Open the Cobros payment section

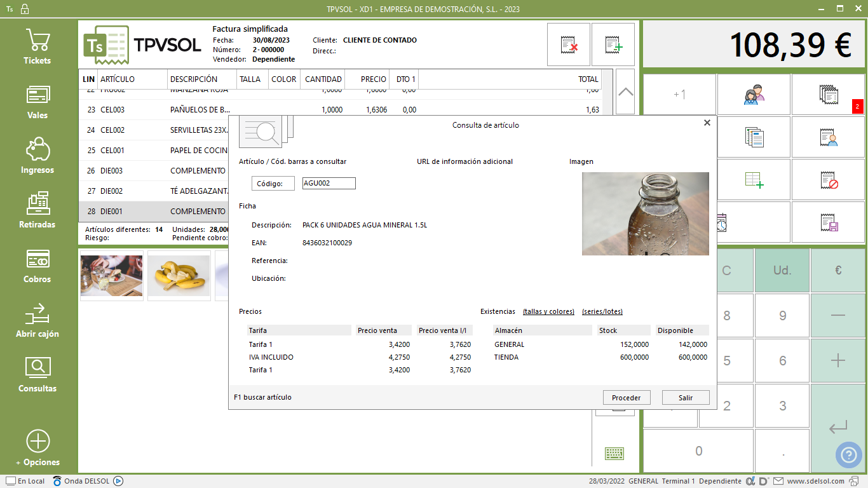click(x=37, y=266)
